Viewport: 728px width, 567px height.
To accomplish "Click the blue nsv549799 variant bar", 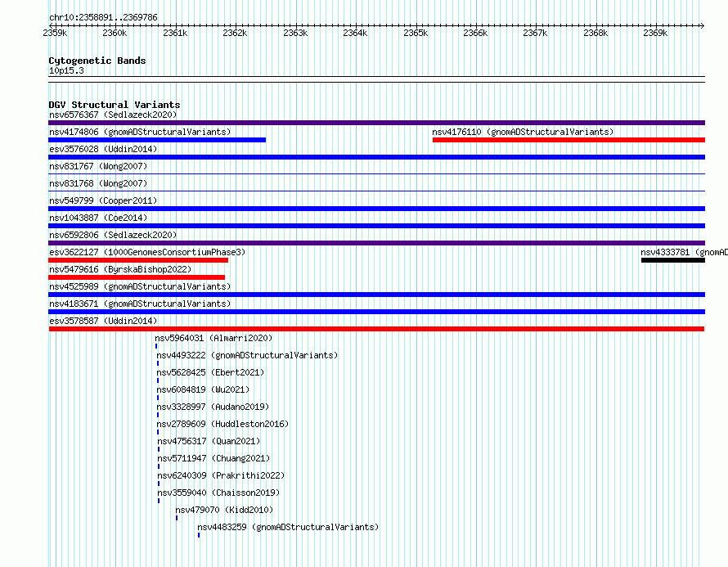I will [376, 209].
